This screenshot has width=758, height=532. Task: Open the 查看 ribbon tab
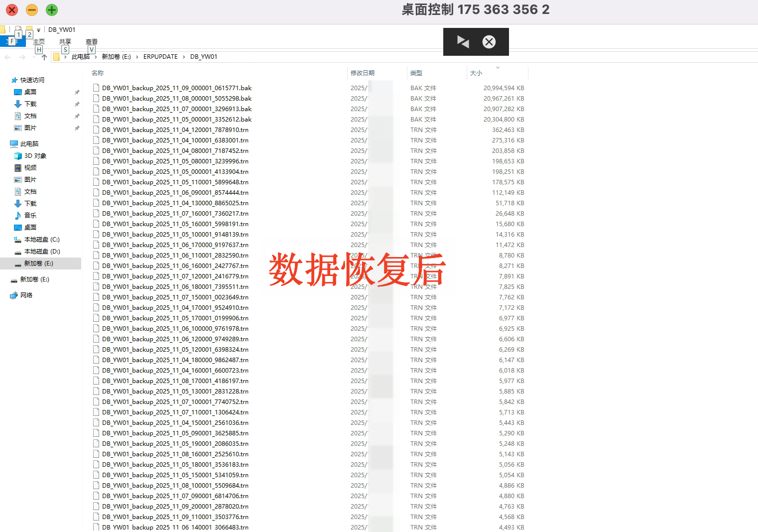91,42
